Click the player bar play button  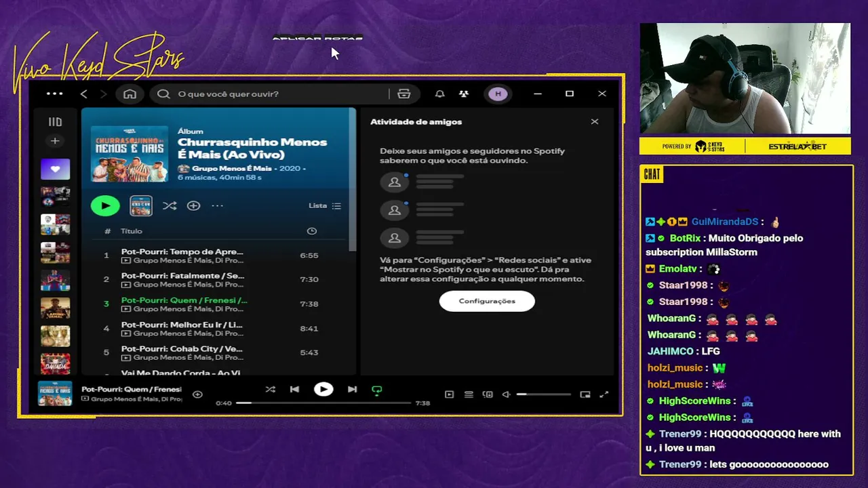323,389
